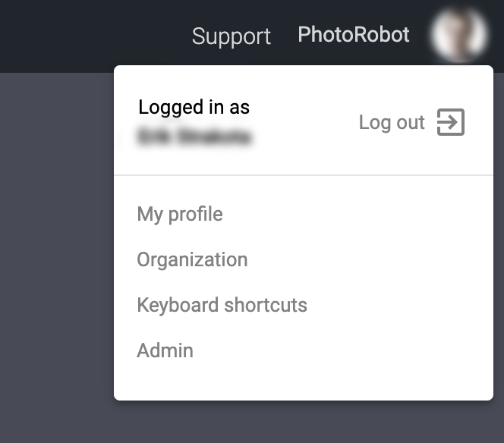Click the Log out arrow icon

[451, 122]
